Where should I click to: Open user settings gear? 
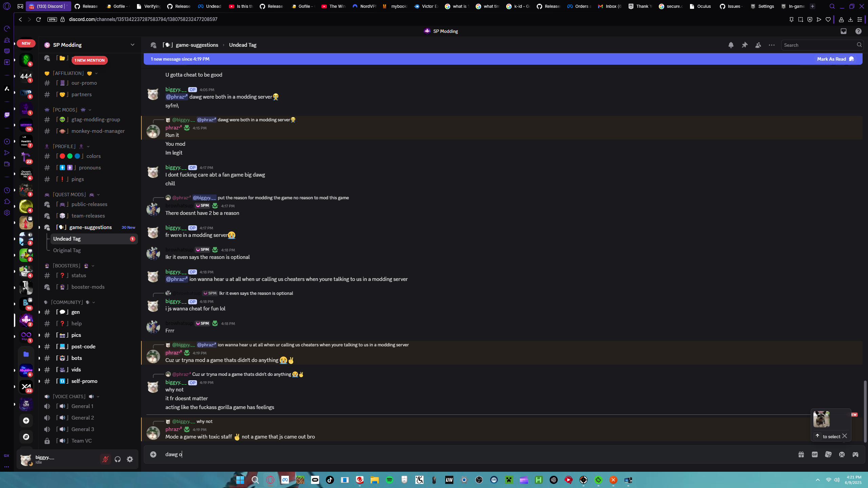(x=130, y=459)
